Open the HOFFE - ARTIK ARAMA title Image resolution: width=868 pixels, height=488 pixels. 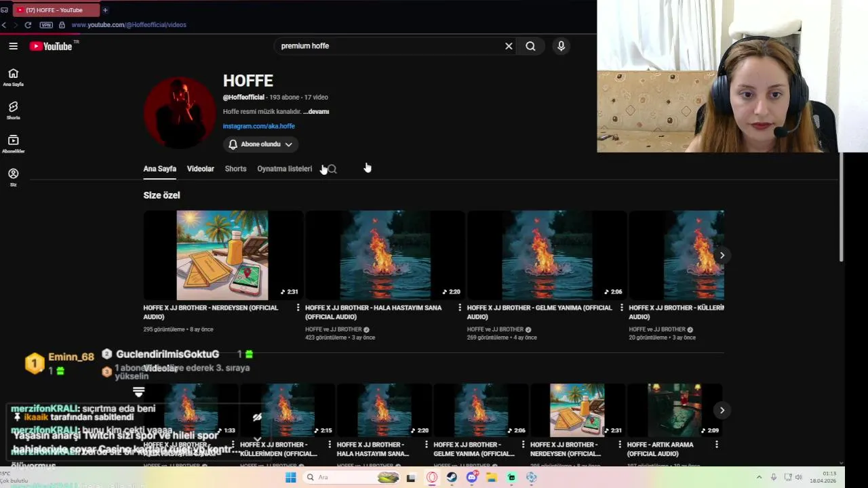(660, 449)
